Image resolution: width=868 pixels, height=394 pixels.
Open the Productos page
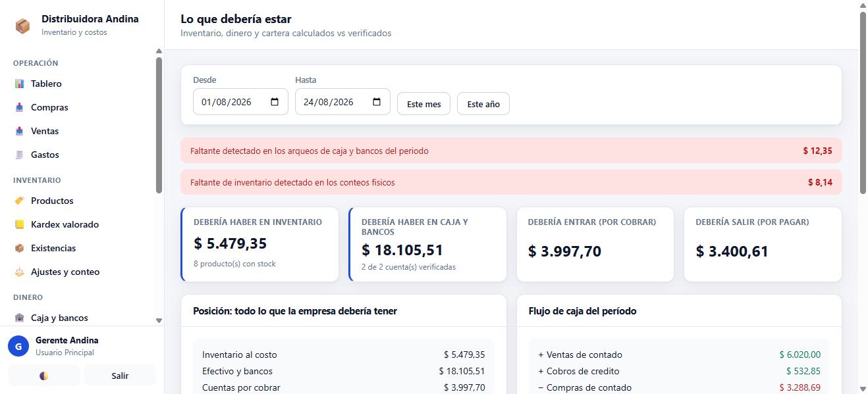click(78, 201)
